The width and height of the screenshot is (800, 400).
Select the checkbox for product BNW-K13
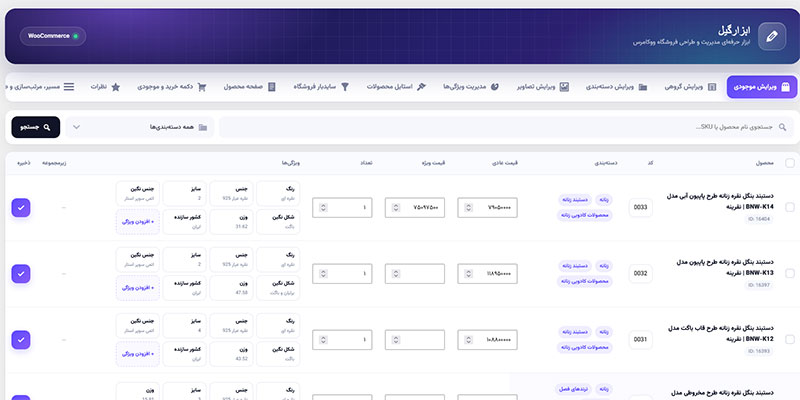(x=790, y=273)
